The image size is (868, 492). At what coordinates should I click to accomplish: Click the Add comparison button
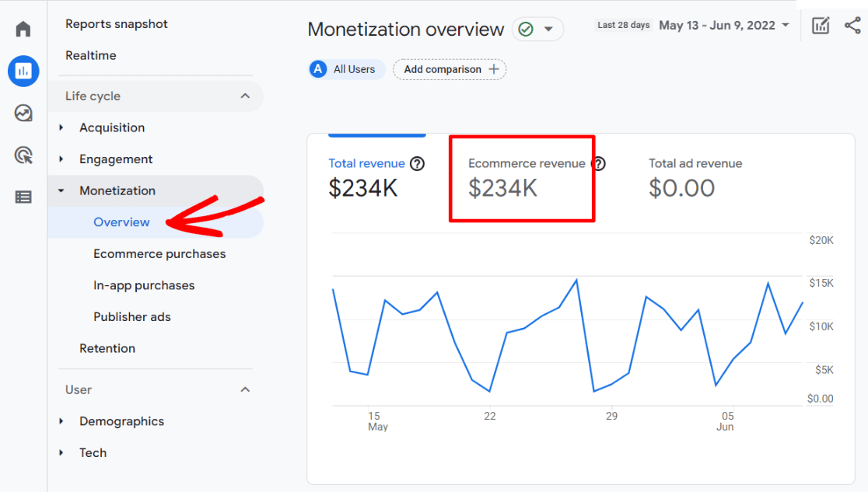[449, 69]
